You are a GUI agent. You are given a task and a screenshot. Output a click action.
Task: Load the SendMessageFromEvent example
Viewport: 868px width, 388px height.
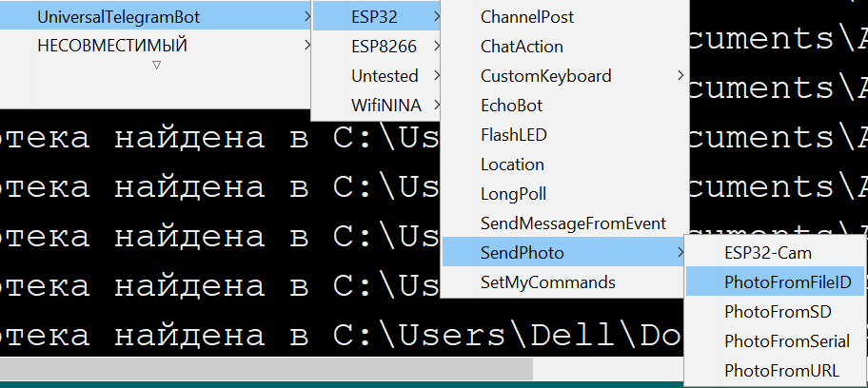(x=573, y=223)
